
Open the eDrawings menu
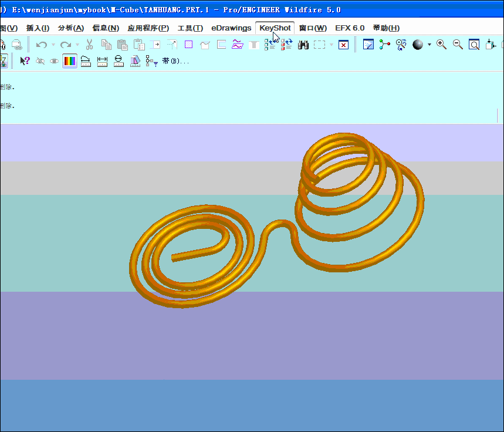(x=231, y=28)
